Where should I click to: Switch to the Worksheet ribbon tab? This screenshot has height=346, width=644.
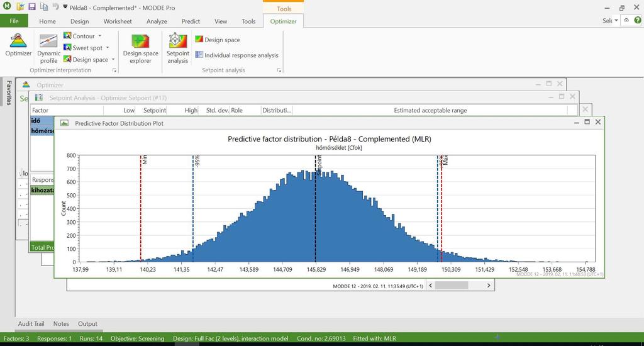118,21
